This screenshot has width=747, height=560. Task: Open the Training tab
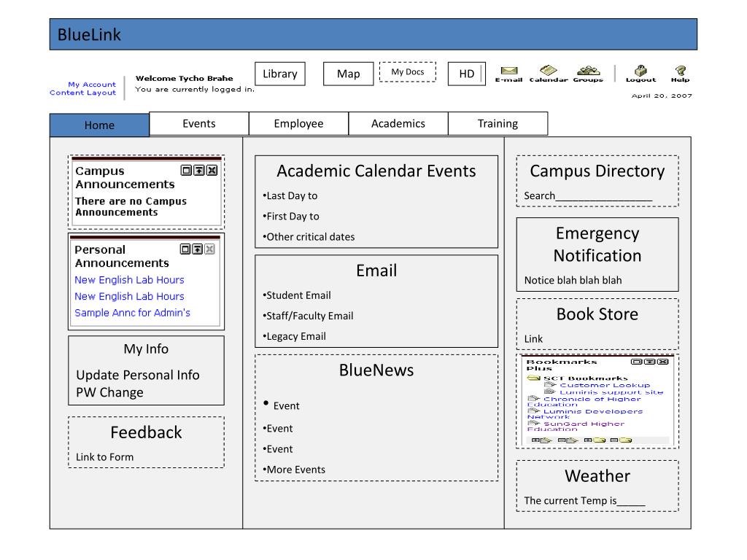(498, 124)
